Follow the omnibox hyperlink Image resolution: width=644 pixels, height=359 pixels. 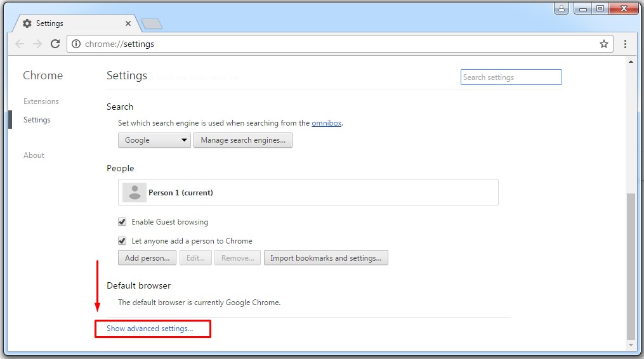click(x=327, y=123)
